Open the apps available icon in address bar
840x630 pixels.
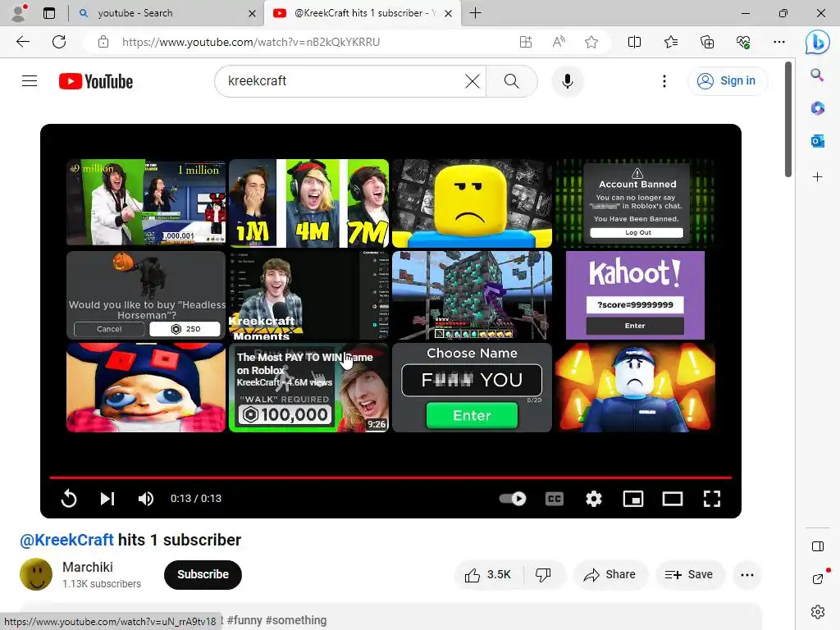(x=526, y=42)
